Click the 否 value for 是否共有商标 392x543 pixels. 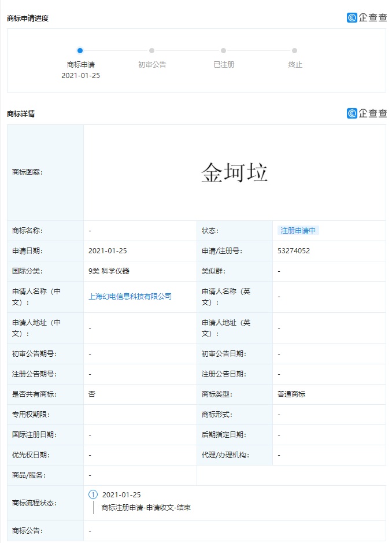click(92, 394)
